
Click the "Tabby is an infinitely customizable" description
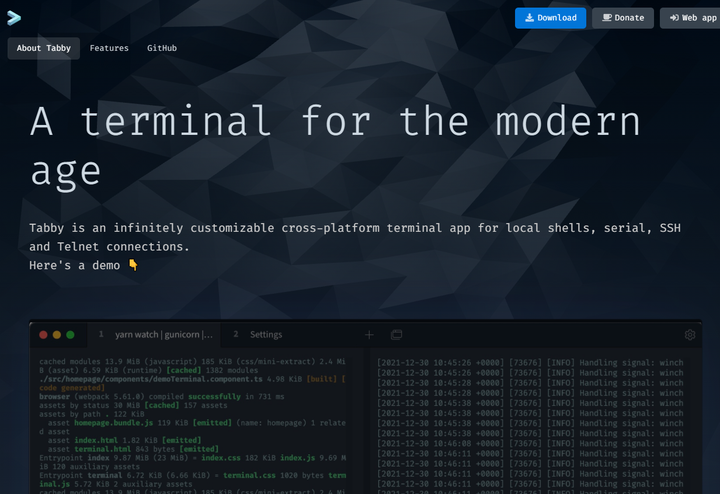(354, 237)
